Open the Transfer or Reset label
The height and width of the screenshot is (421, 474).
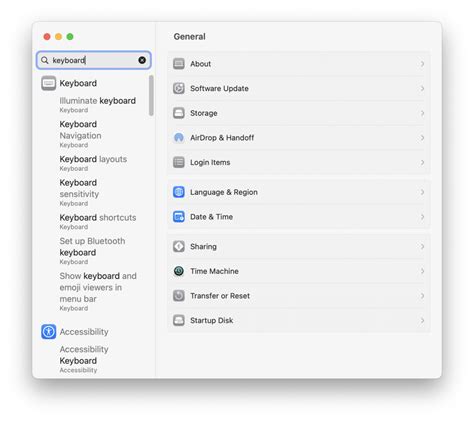[x=220, y=296]
